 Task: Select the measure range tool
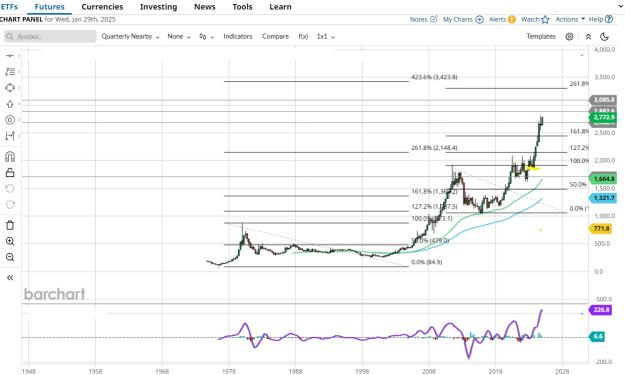coord(10,136)
